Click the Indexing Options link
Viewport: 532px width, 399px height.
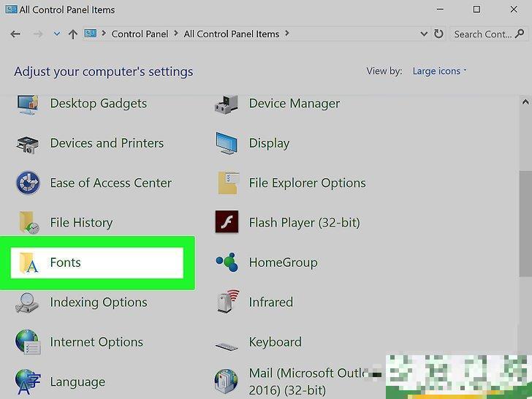pos(99,303)
